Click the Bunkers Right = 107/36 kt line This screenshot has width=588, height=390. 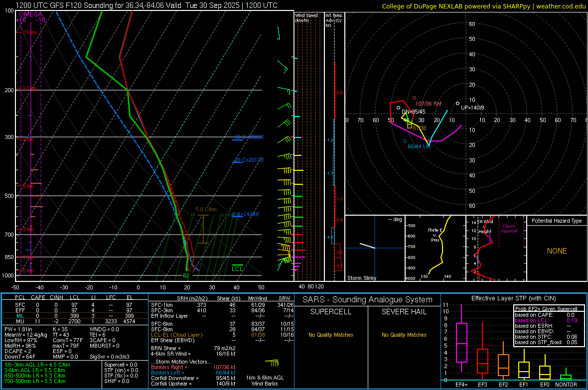coord(193,368)
